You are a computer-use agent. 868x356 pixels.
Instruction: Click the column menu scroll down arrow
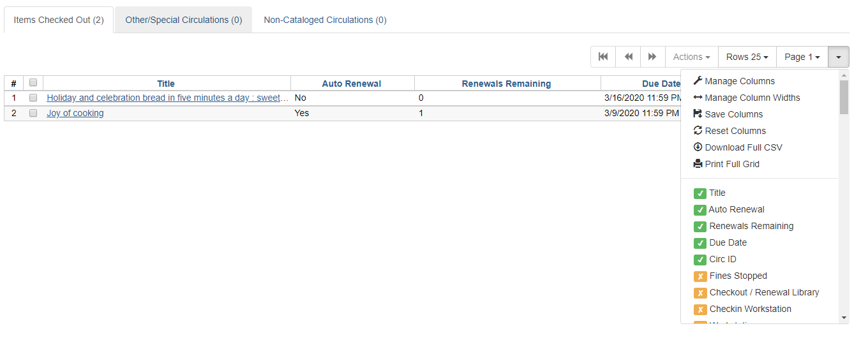844,317
